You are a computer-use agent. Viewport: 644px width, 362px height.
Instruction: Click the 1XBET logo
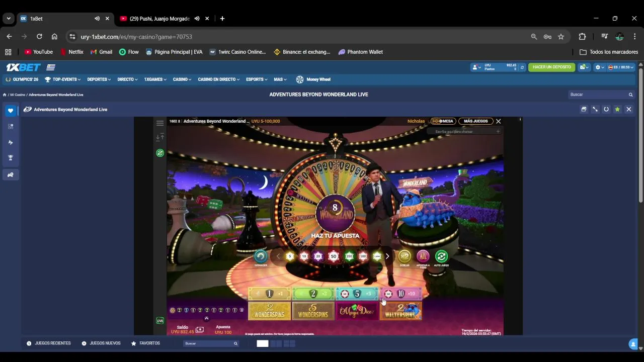pyautogui.click(x=23, y=67)
